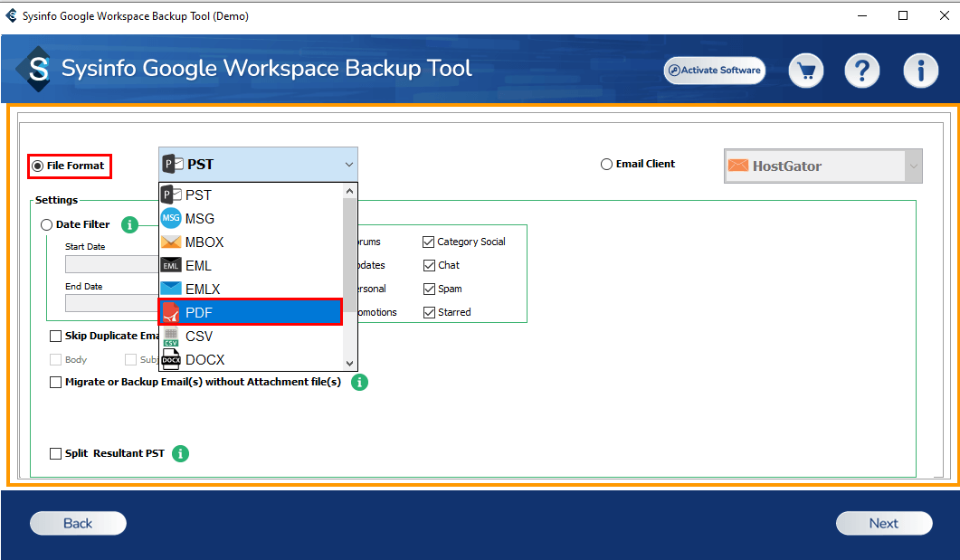Select the Email Client radio button
This screenshot has width=960, height=560.
[x=607, y=165]
